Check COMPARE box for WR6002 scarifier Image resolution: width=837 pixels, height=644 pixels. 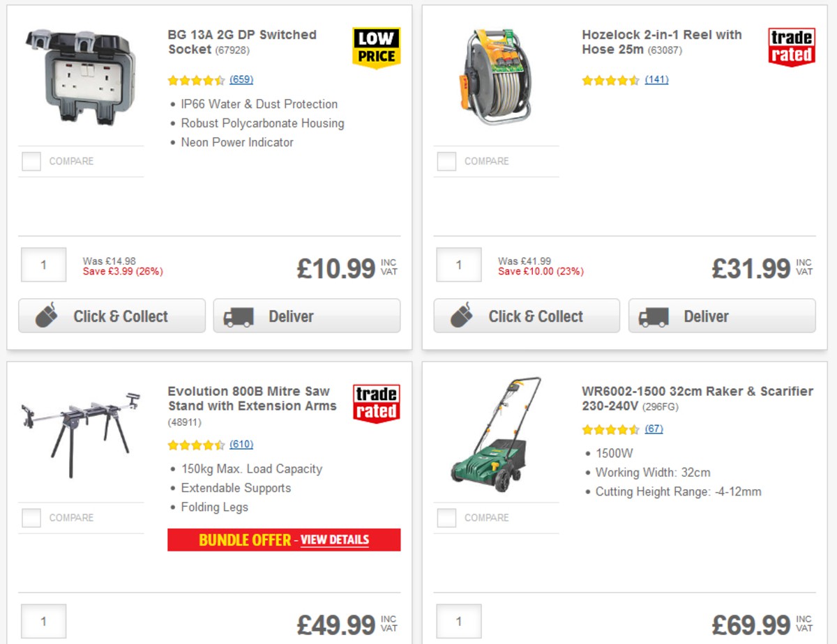click(x=446, y=517)
